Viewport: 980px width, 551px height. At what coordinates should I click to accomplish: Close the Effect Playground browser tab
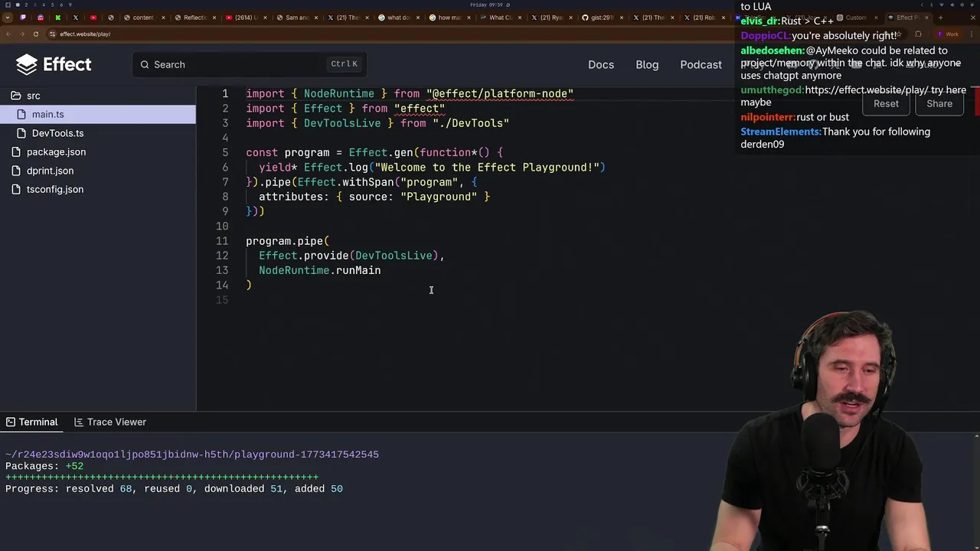926,18
